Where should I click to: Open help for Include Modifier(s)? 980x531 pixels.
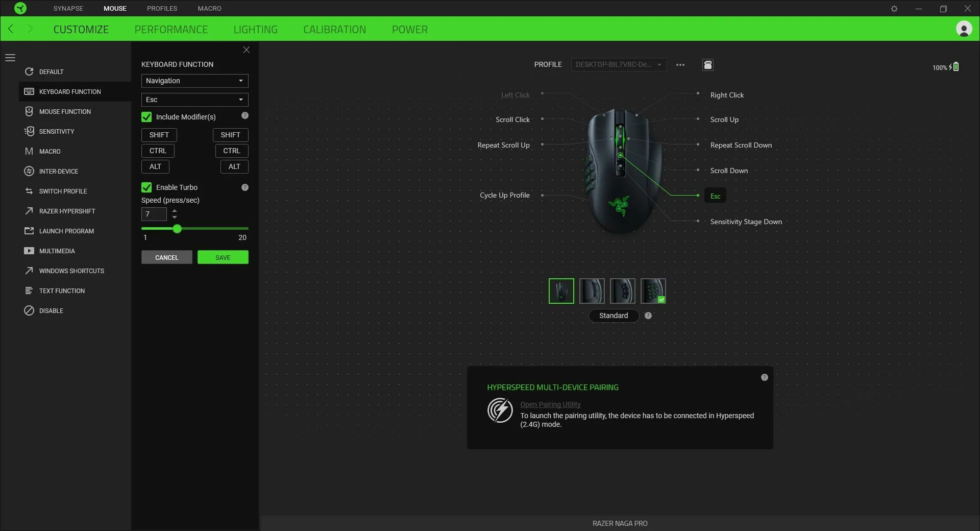click(245, 116)
